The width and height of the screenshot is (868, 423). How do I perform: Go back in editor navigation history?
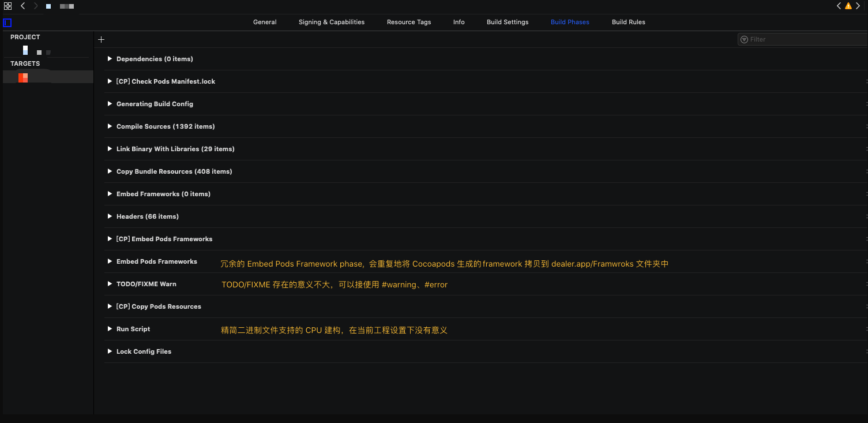point(22,6)
